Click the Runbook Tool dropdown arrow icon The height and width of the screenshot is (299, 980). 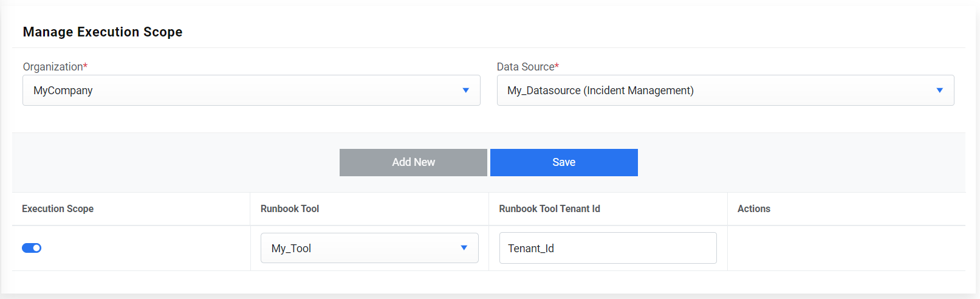tap(464, 248)
